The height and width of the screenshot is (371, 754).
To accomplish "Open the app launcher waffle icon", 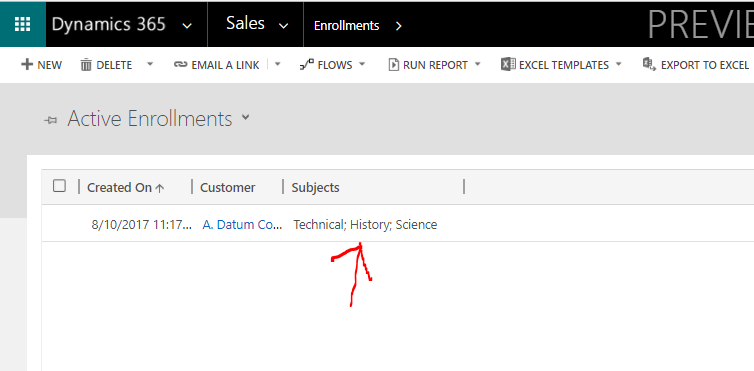I will pyautogui.click(x=23, y=24).
